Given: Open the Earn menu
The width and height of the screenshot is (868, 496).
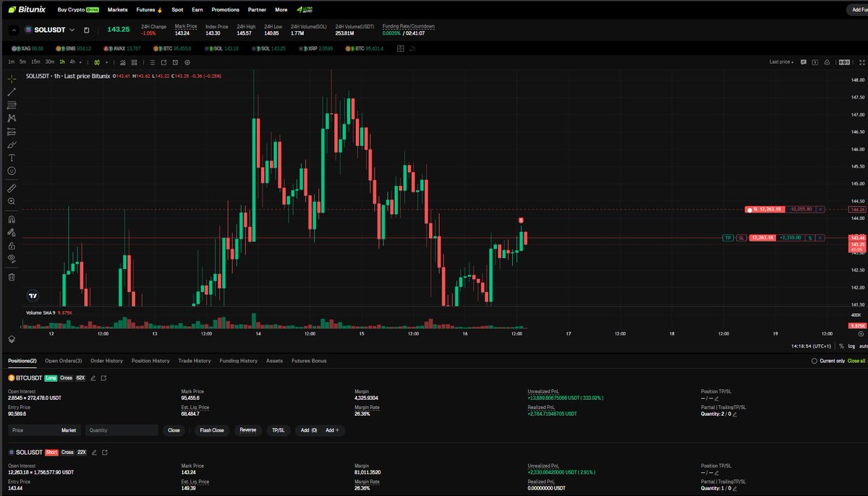Looking at the screenshot, I should click(x=197, y=10).
